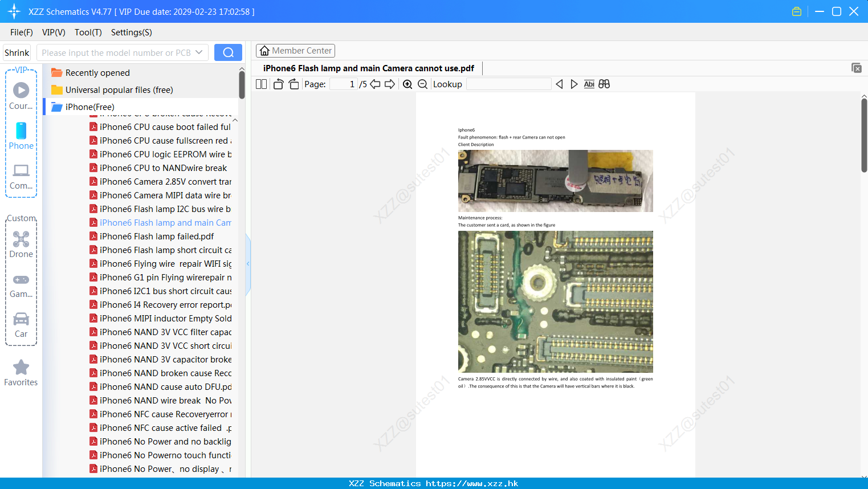The image size is (868, 489).
Task: Zoom out of the PDF
Action: tap(422, 84)
